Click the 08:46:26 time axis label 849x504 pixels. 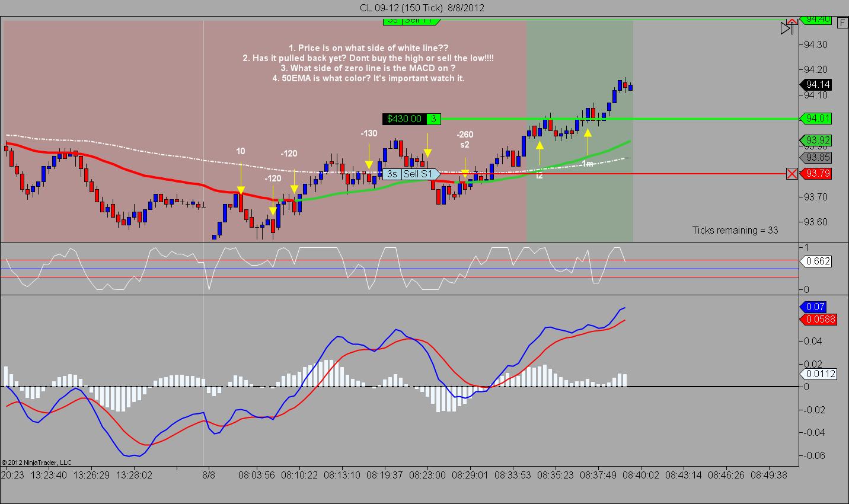click(x=726, y=475)
